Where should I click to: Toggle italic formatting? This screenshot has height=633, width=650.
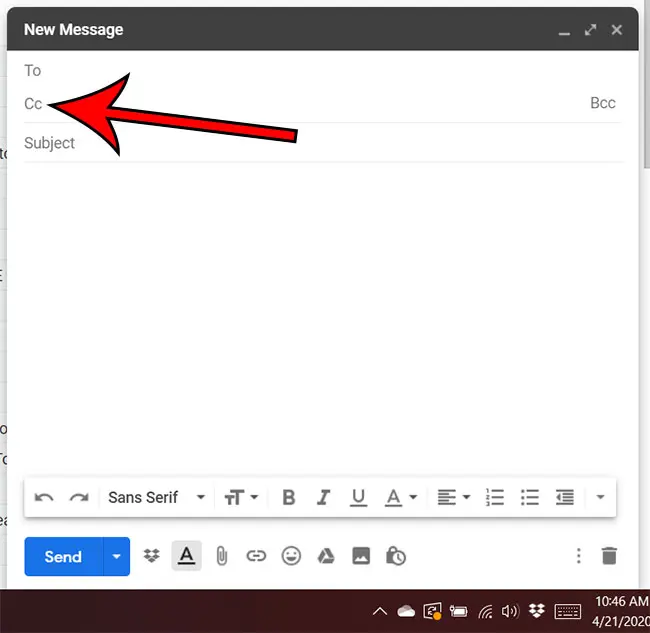click(x=323, y=497)
